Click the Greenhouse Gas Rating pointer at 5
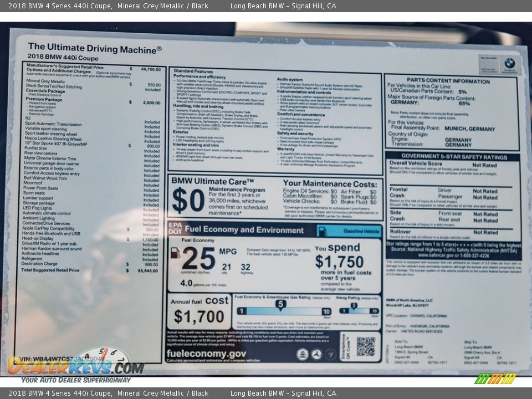The width and height of the screenshot is (532, 399). pos(281,304)
